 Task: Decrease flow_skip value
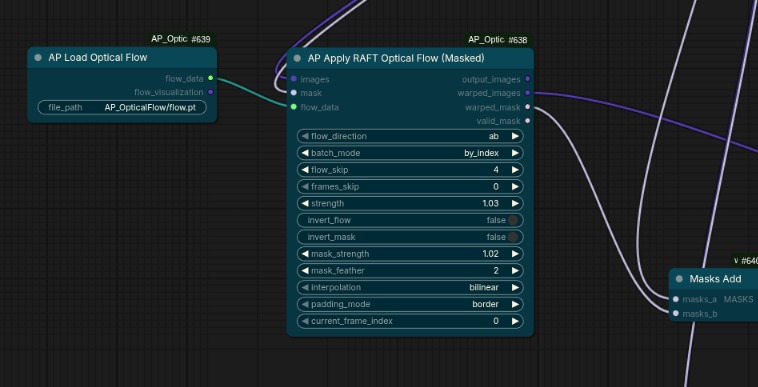click(305, 170)
